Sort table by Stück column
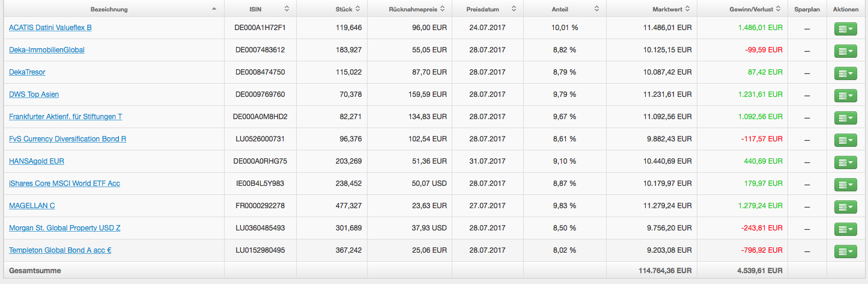Viewport: 868px width, 284px height. (332, 9)
